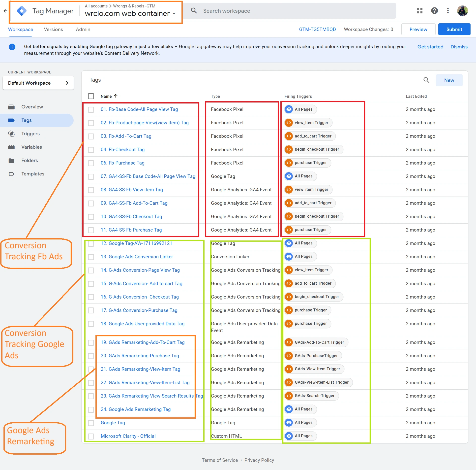Open the help menu
The height and width of the screenshot is (470, 476).
(434, 11)
